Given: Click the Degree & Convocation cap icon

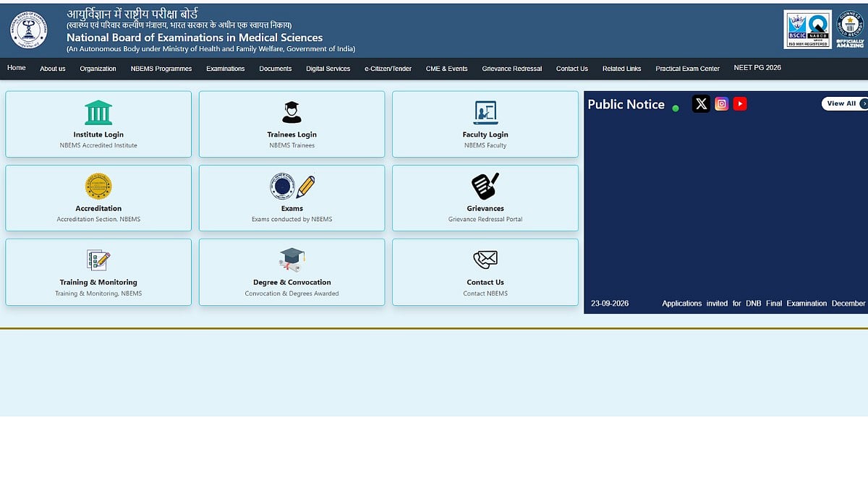Looking at the screenshot, I should click(x=292, y=260).
